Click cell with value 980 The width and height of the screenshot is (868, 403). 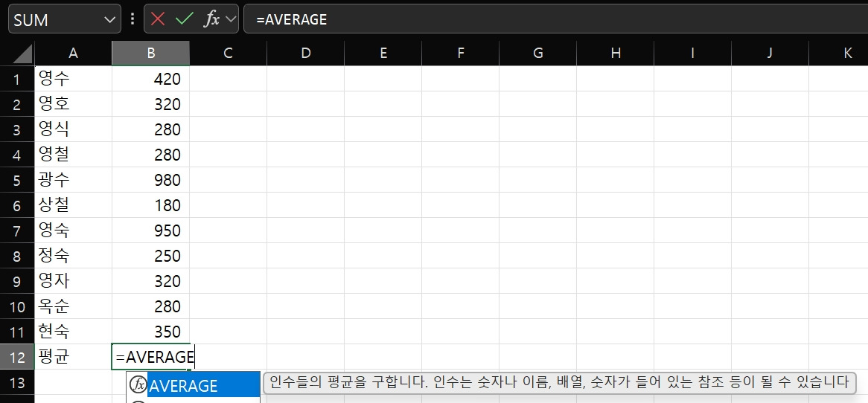pos(150,180)
